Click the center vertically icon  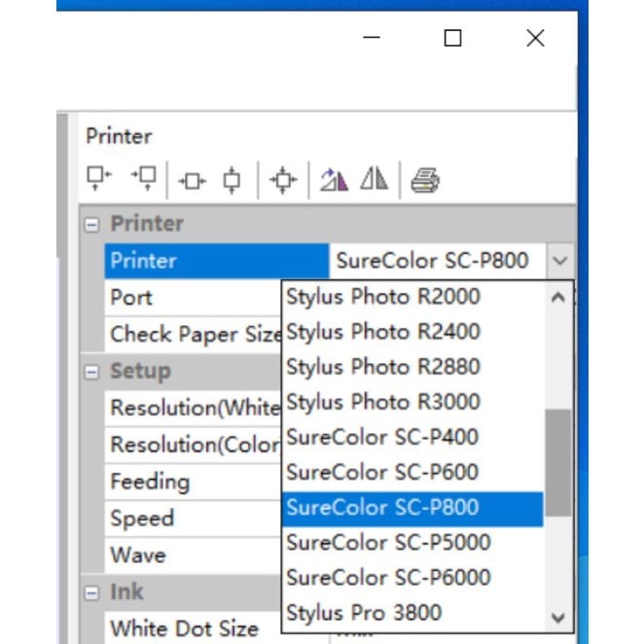[232, 180]
